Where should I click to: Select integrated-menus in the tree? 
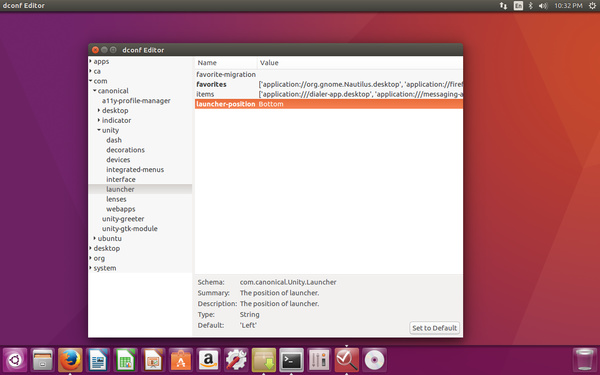[x=135, y=170]
